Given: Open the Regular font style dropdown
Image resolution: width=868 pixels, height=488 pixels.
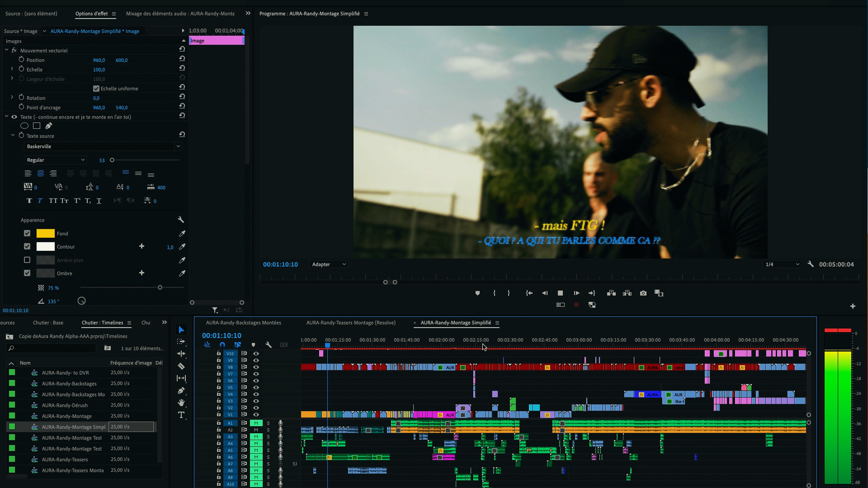Looking at the screenshot, I should tap(55, 160).
